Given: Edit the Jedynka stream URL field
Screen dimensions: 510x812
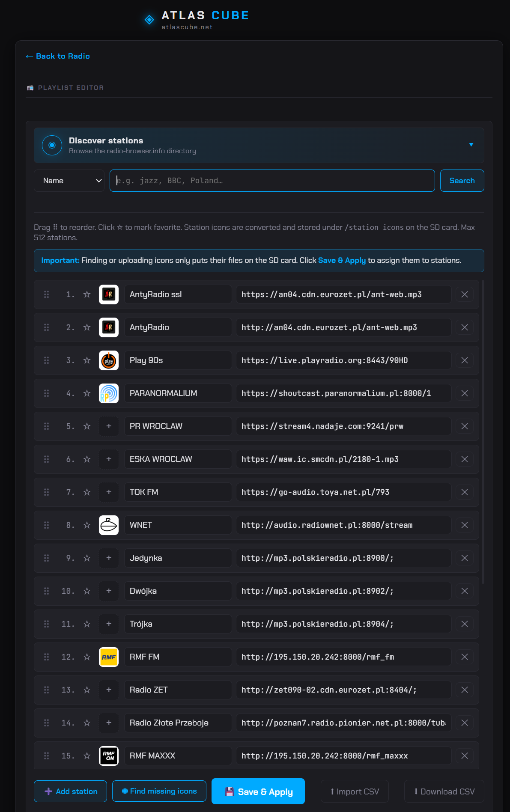Looking at the screenshot, I should click(344, 558).
